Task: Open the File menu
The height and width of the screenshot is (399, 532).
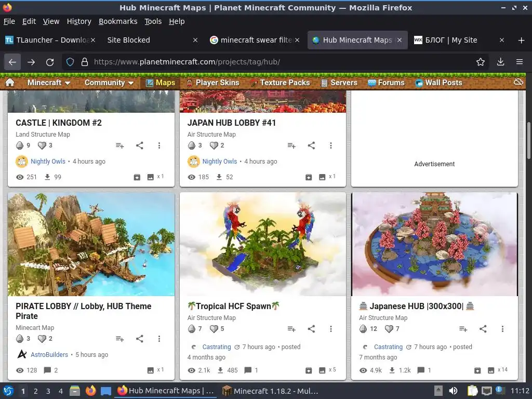Action: [x=9, y=21]
